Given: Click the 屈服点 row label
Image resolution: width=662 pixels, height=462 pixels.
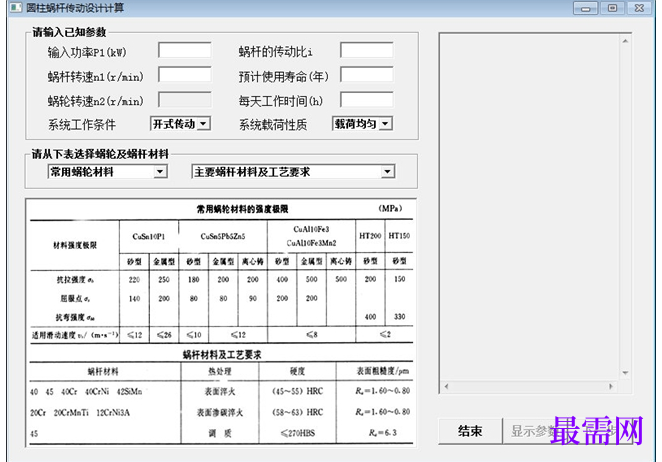Looking at the screenshot, I should click(x=75, y=299).
